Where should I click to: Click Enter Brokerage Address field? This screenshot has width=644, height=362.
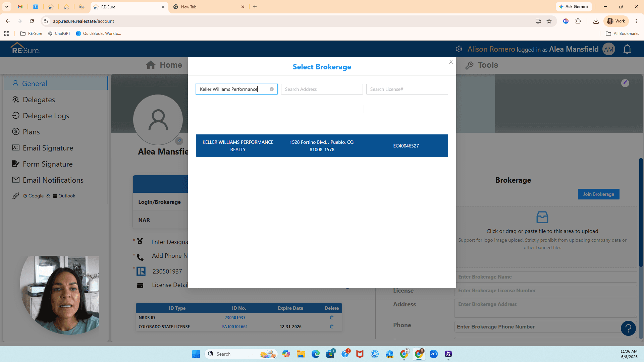pos(545,308)
